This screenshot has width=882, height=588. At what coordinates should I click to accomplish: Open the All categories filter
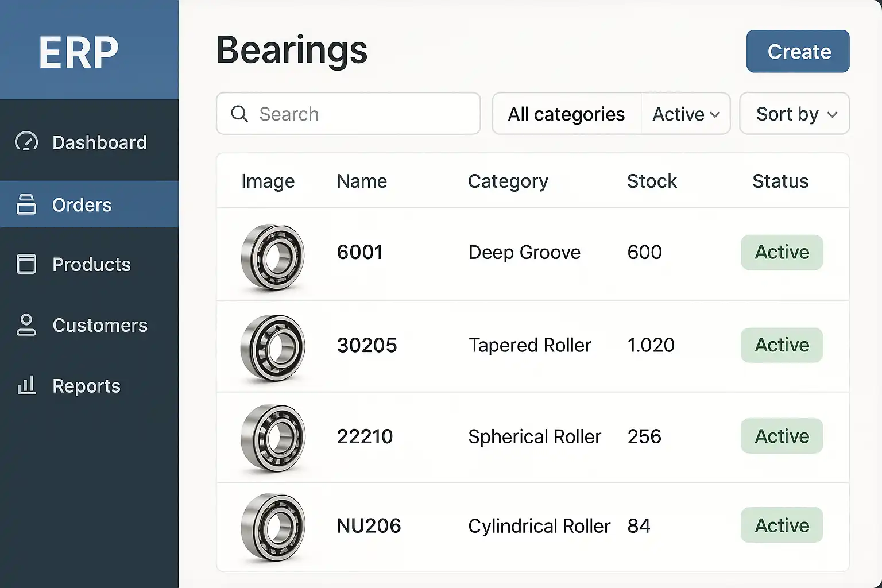pyautogui.click(x=566, y=114)
